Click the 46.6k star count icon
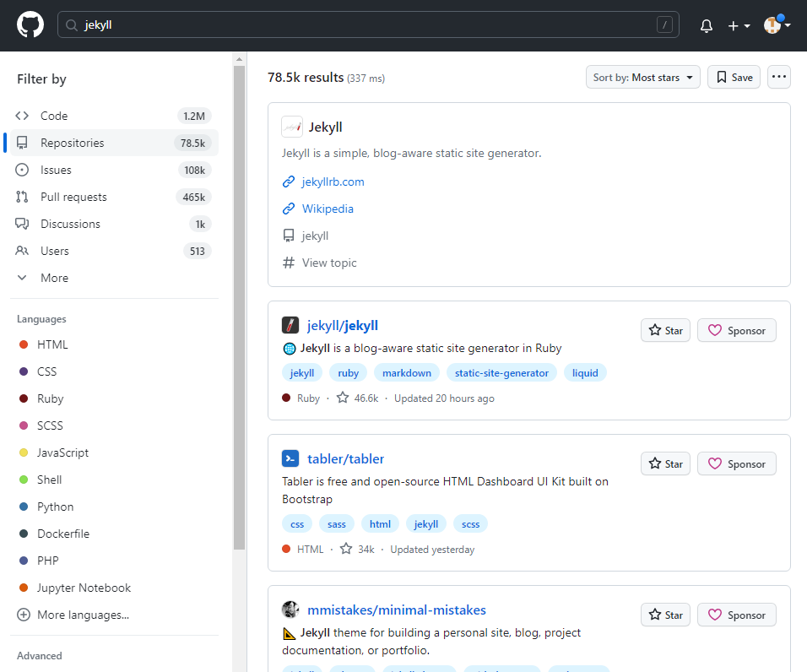Viewport: 807px width, 672px height. click(x=343, y=398)
